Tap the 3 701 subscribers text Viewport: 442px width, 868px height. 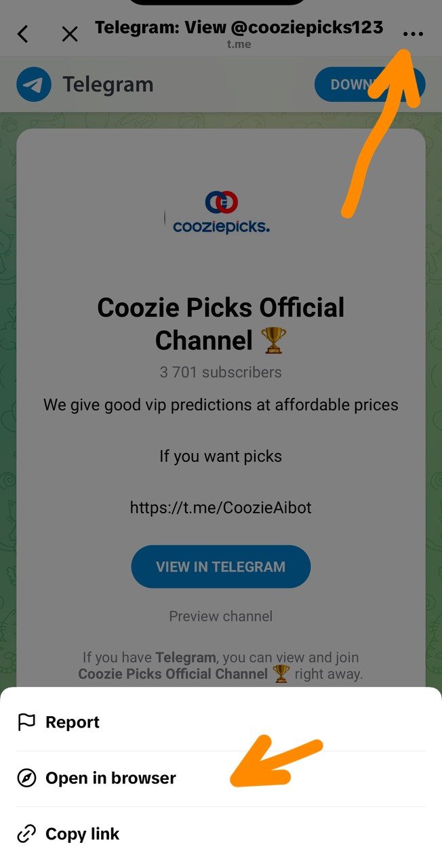(221, 372)
